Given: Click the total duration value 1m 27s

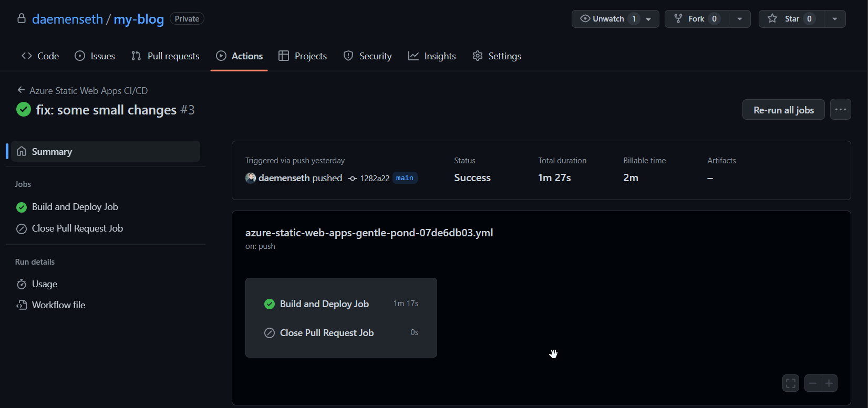Looking at the screenshot, I should pyautogui.click(x=554, y=178).
